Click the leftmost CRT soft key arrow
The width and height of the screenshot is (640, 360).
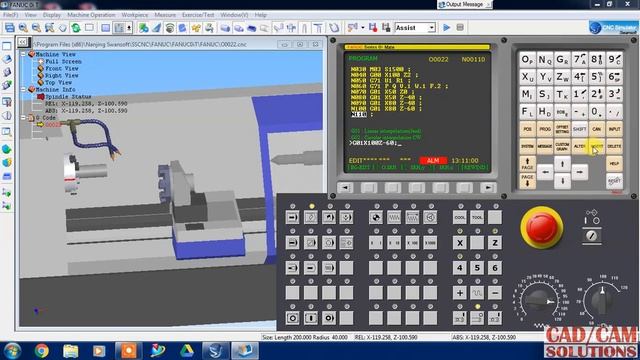coord(345,188)
